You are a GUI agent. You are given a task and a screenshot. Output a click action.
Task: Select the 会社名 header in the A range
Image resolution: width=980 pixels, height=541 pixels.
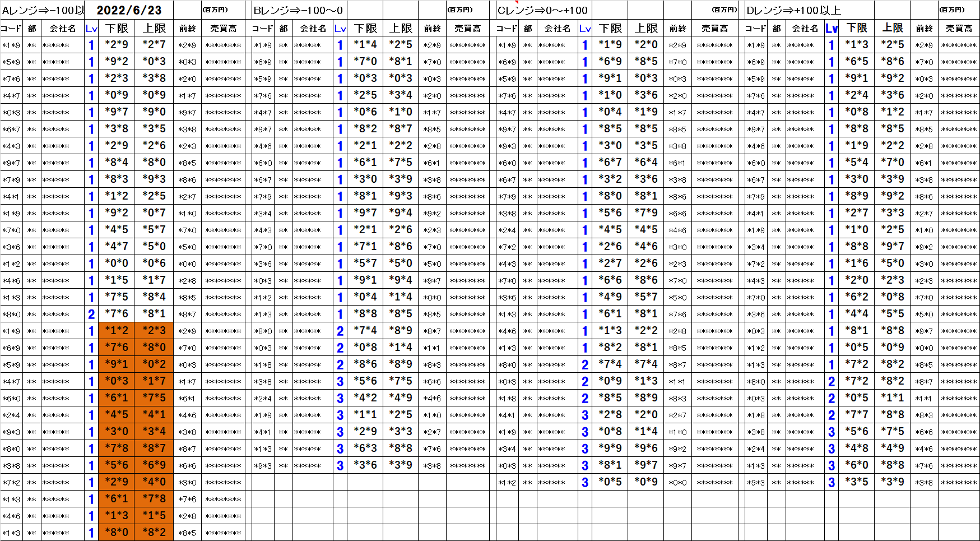coord(63,28)
